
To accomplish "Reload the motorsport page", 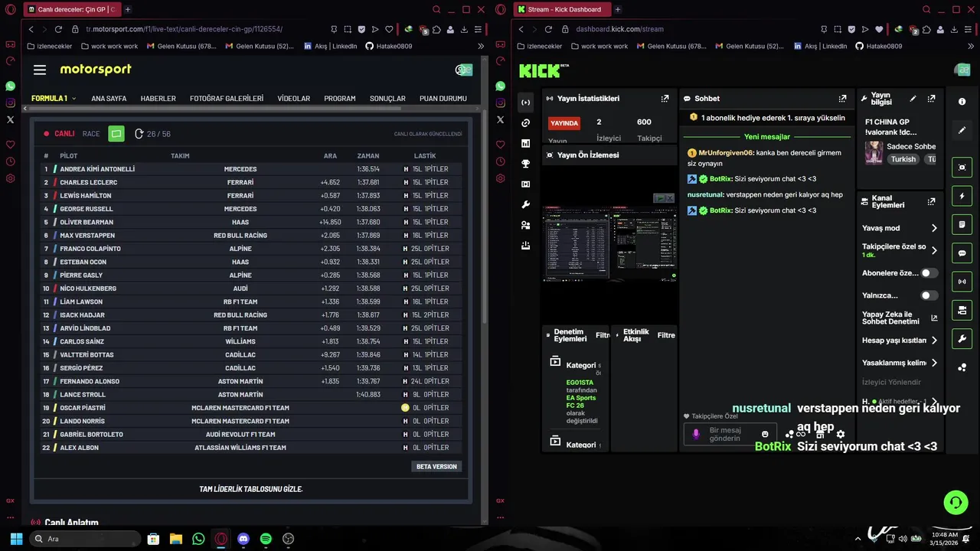I will click(58, 29).
